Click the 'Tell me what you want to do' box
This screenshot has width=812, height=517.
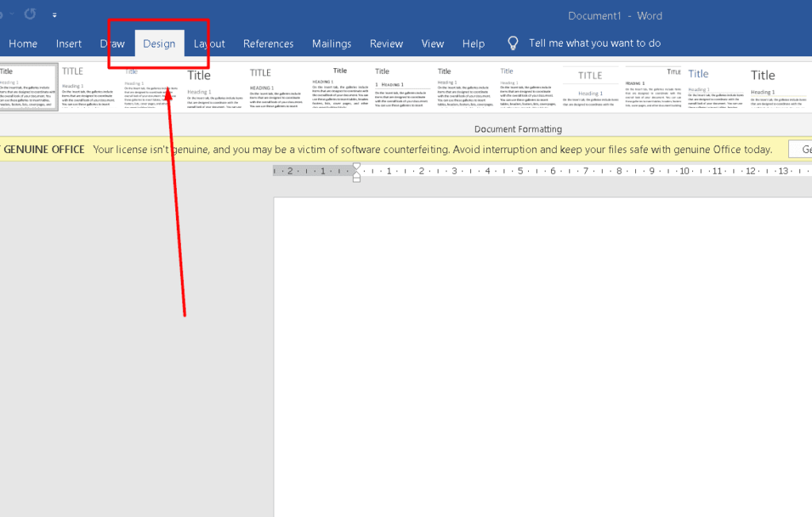click(x=595, y=44)
